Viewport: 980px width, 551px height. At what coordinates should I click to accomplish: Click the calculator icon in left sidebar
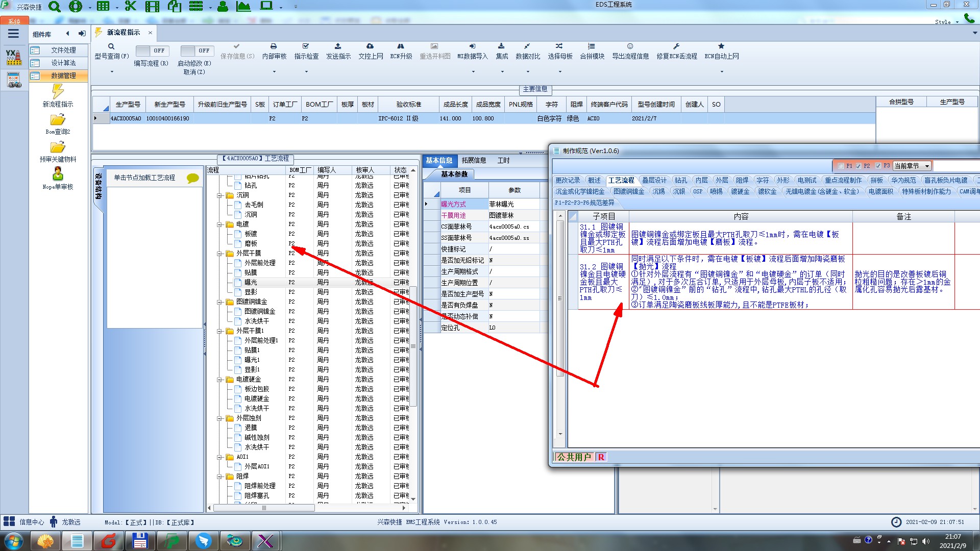14,80
